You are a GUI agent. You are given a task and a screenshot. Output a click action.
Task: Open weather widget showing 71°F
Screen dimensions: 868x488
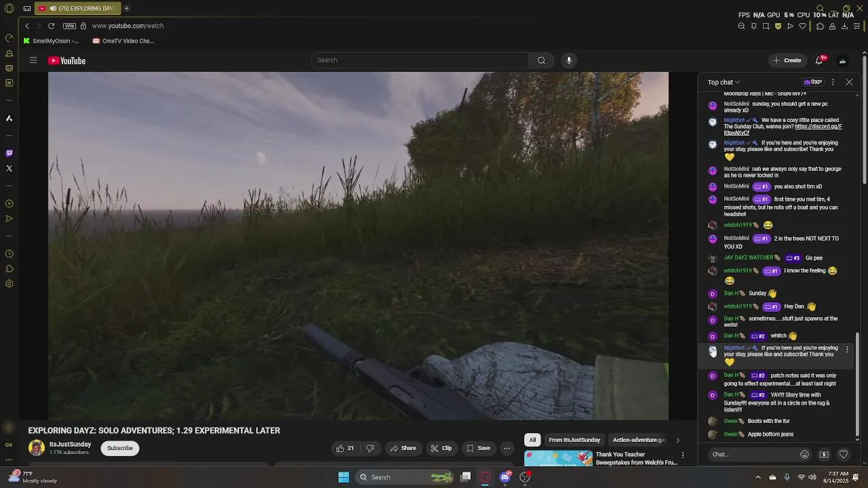34,477
